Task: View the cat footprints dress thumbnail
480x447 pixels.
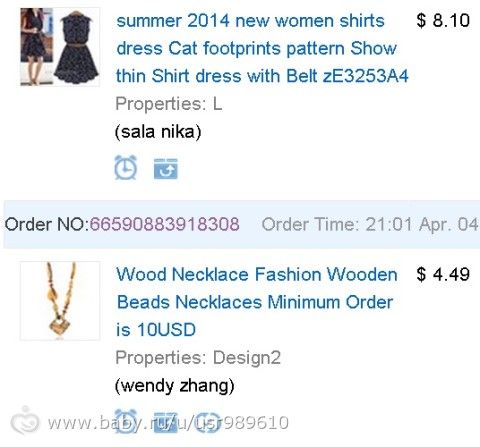Action: tap(60, 47)
